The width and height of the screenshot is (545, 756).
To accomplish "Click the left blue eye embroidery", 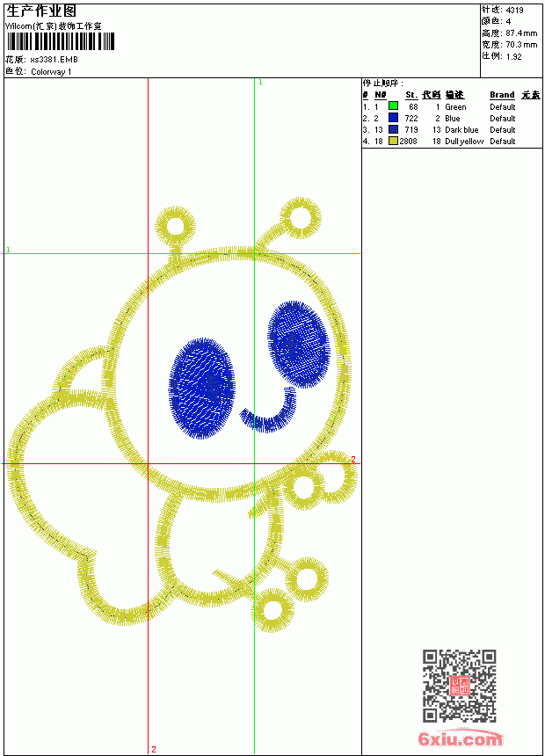I will point(202,388).
